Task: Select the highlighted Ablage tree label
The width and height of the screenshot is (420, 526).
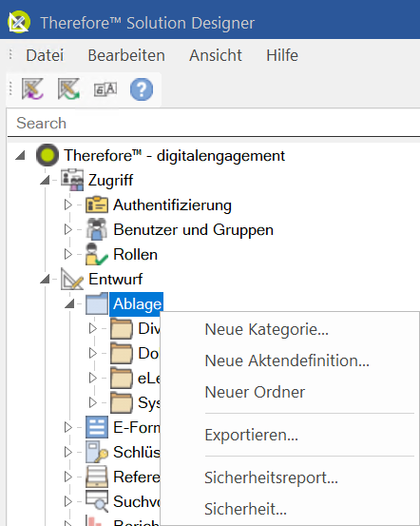Action: 137,304
